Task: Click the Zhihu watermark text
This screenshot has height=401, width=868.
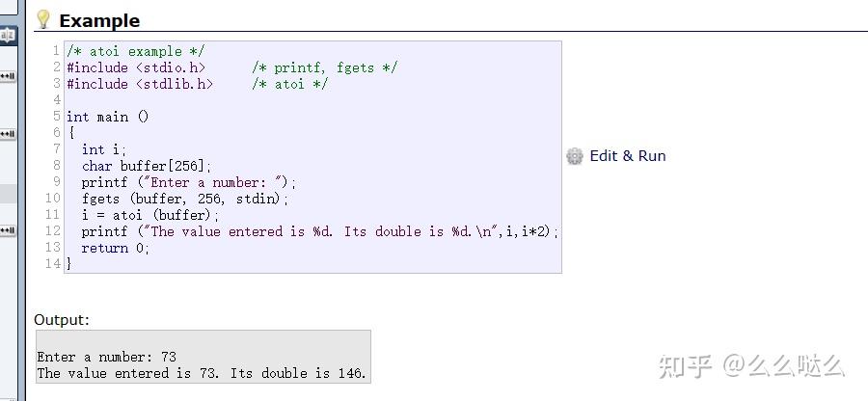Action: [x=750, y=365]
